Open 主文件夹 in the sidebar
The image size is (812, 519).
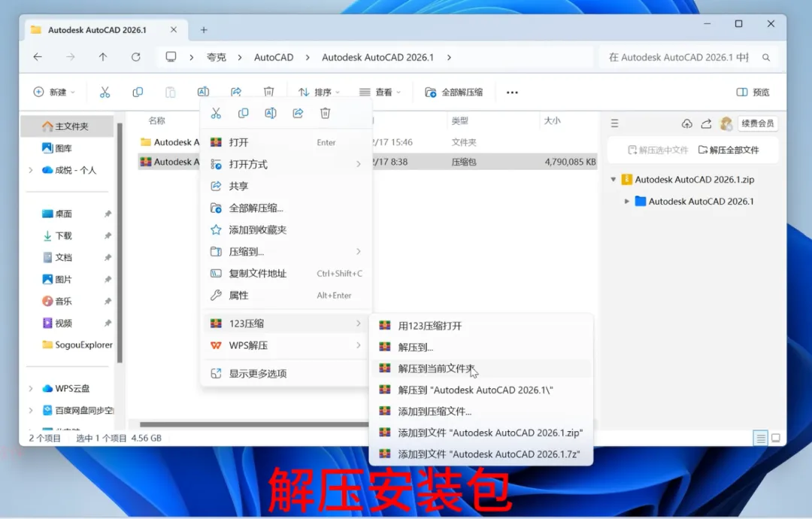tap(68, 126)
